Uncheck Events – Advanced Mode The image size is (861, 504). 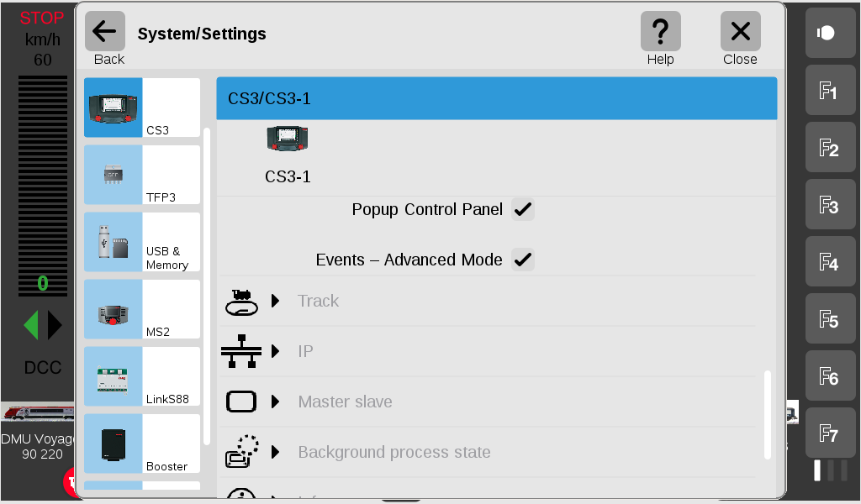(523, 260)
